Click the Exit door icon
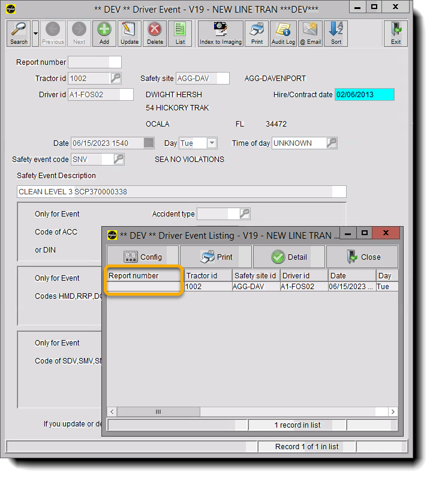 [x=395, y=34]
